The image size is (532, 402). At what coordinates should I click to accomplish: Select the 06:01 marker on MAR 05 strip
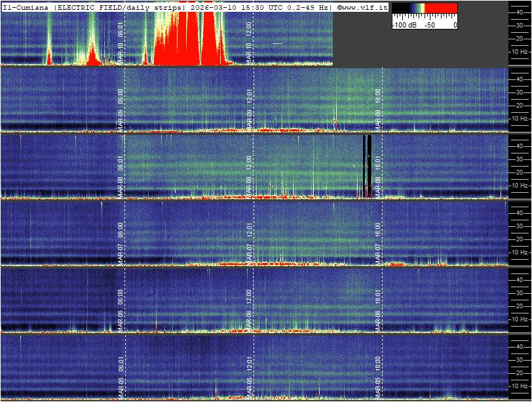[121, 363]
